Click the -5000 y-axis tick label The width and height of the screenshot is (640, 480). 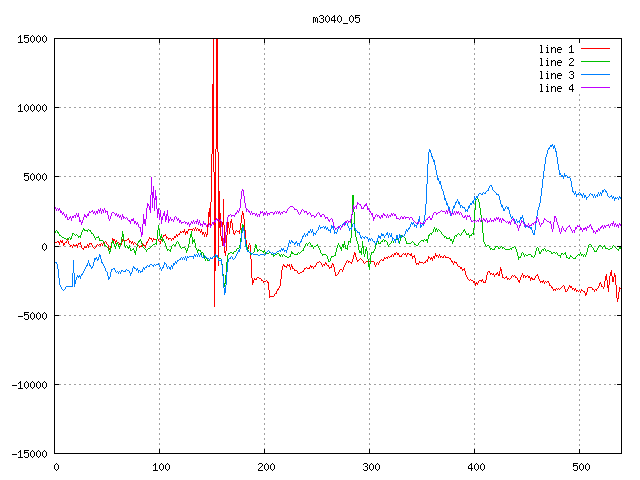click(x=32, y=316)
